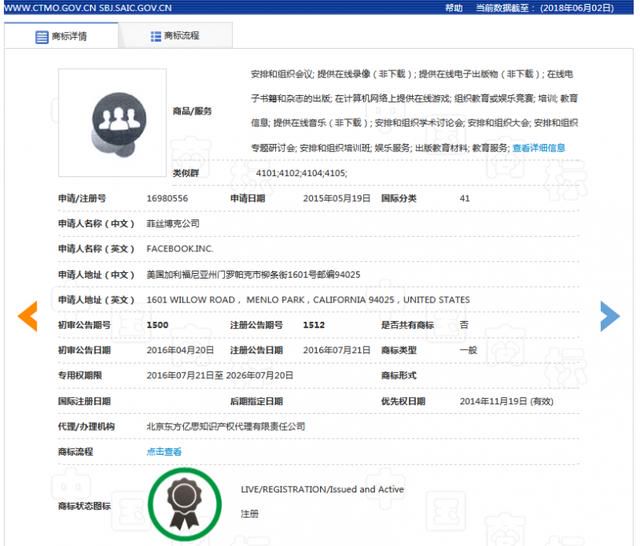Viewport: 640px width, 546px height.
Task: Select the shared trademark value 否
Action: (x=464, y=325)
